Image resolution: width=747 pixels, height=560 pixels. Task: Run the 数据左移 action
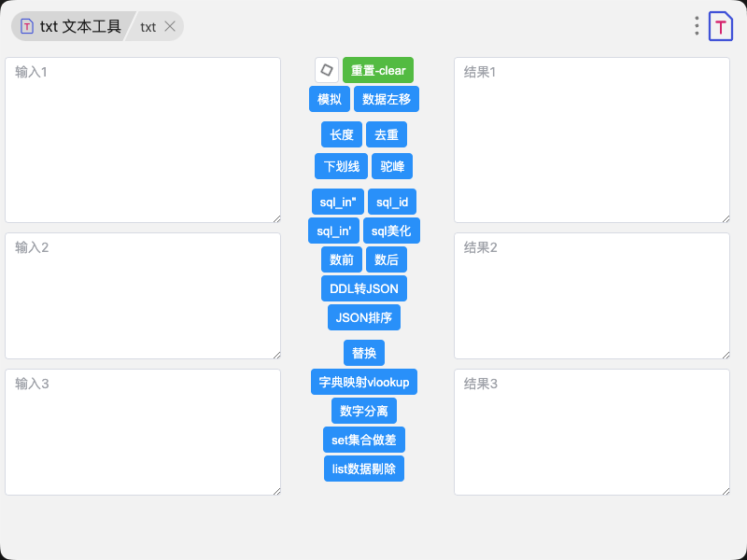pyautogui.click(x=387, y=99)
